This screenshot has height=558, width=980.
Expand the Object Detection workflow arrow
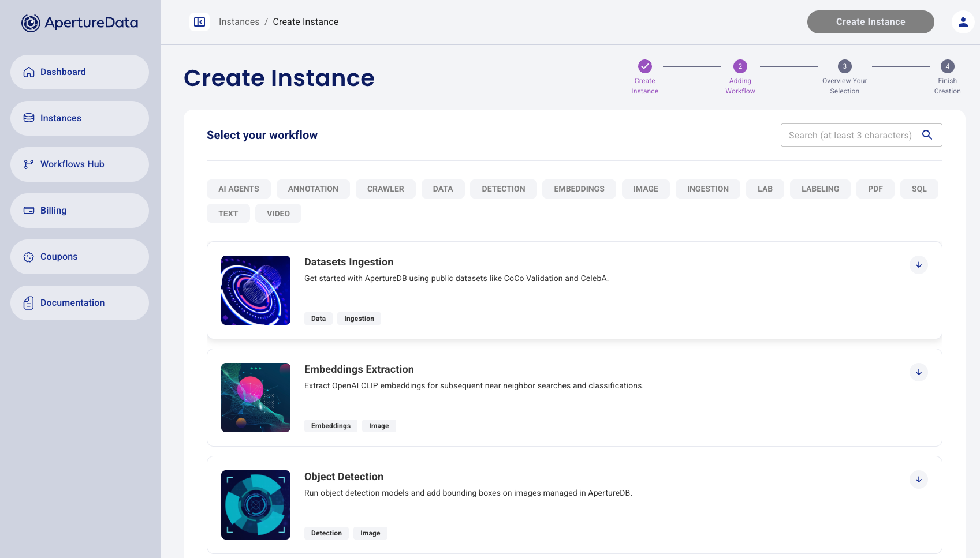pos(918,480)
